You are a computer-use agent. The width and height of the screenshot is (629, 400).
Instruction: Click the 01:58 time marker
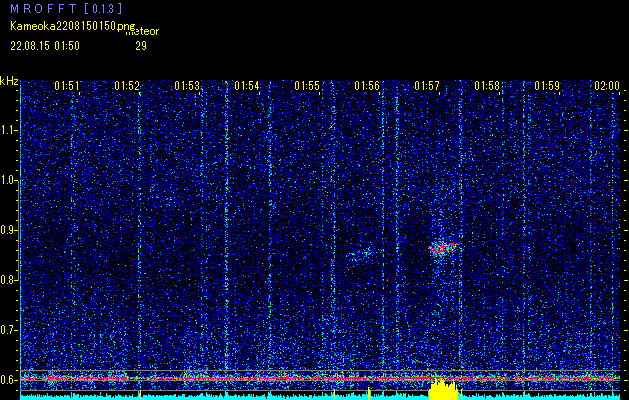click(487, 85)
